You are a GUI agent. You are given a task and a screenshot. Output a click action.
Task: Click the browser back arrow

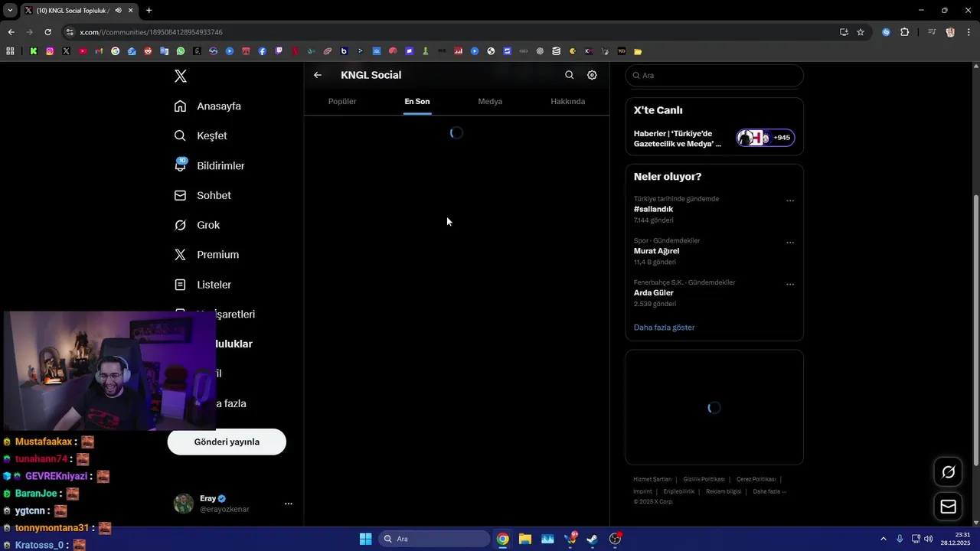(11, 32)
